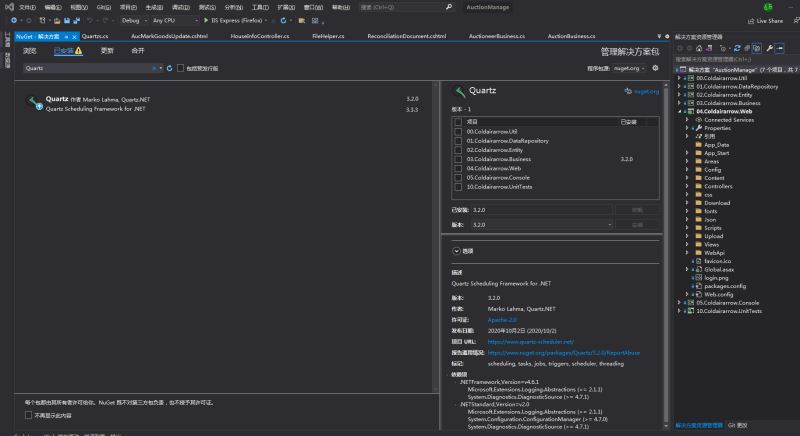Click the Live Share icon

[x=751, y=21]
